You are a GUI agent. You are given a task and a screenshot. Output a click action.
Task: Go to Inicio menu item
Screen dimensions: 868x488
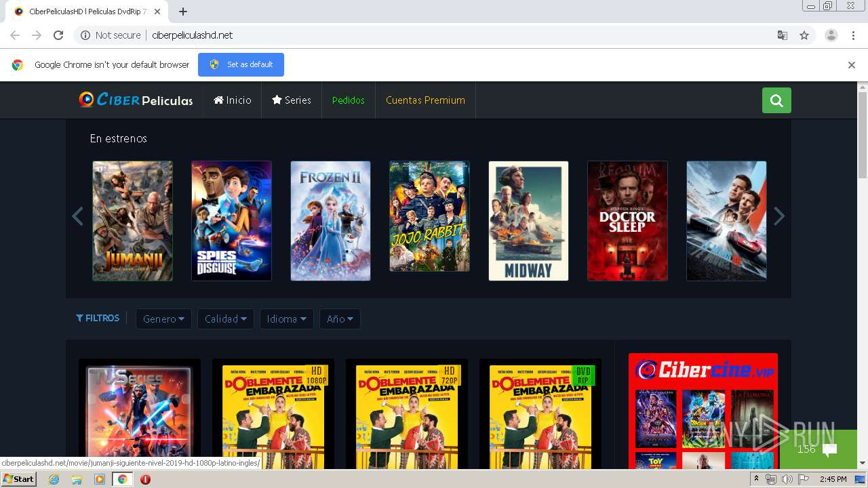point(232,100)
